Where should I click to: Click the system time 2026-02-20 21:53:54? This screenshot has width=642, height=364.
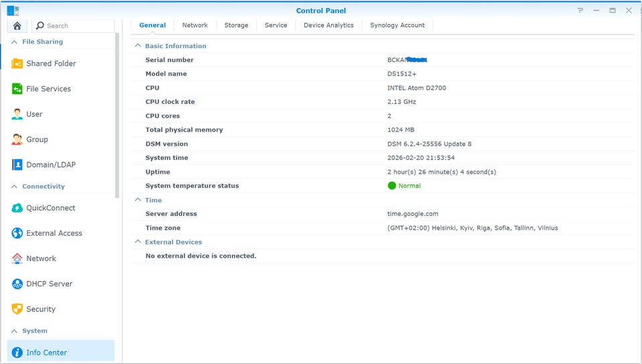point(421,158)
